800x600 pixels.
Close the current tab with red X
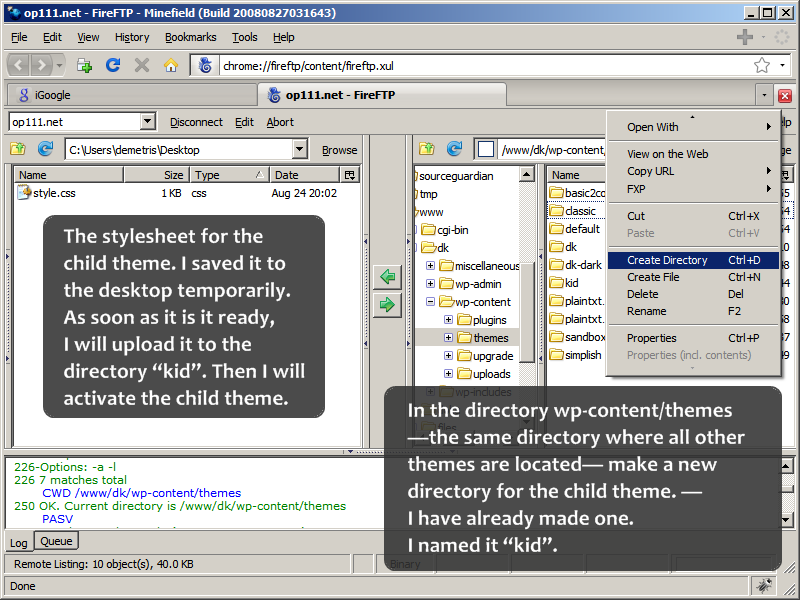pos(785,95)
